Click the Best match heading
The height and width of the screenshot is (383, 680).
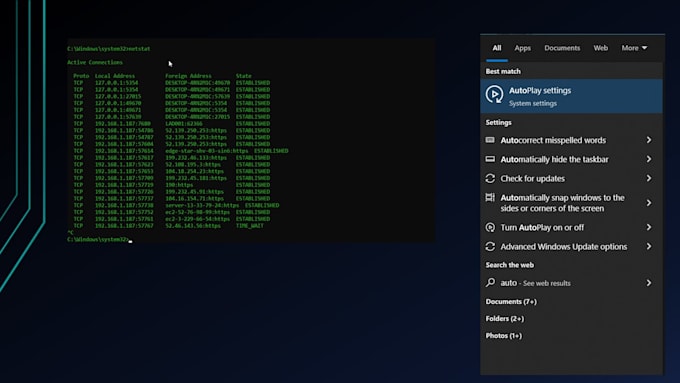point(503,71)
